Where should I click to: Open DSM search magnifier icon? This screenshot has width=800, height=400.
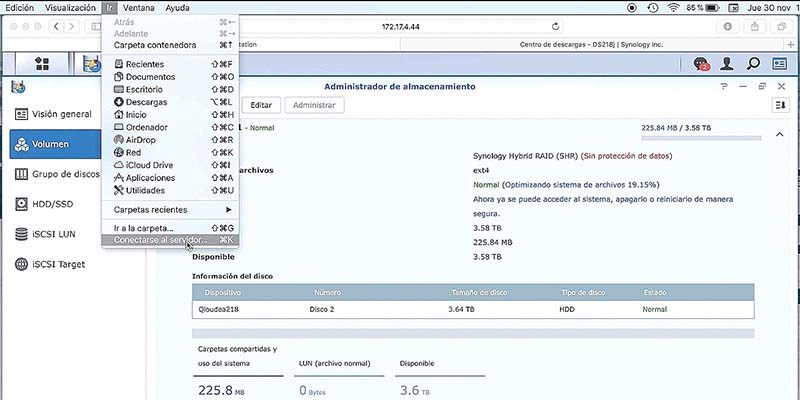pos(753,64)
